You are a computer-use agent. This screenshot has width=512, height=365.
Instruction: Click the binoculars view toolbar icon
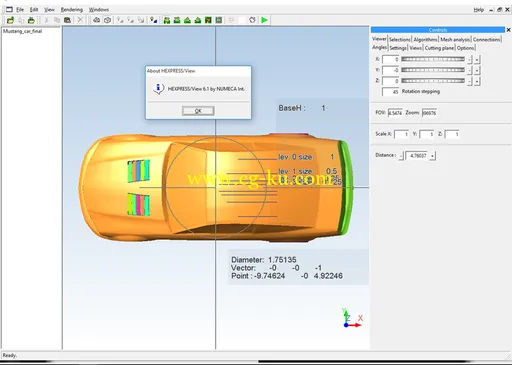(x=96, y=20)
